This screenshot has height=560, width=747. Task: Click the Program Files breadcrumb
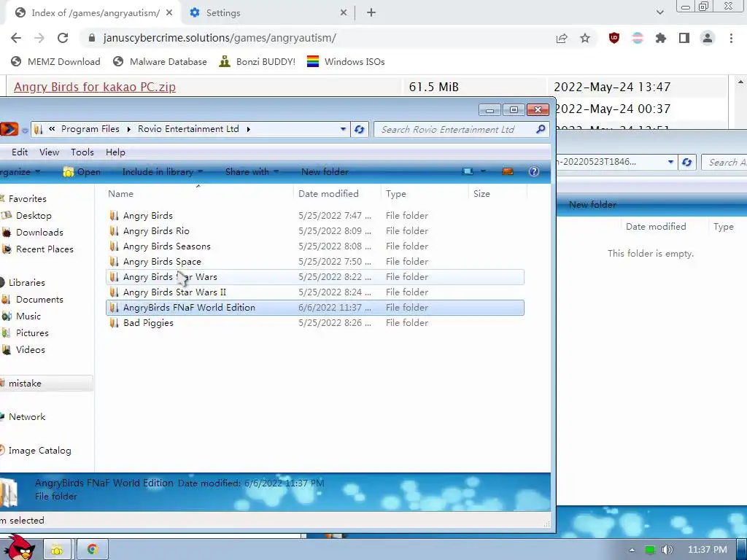pyautogui.click(x=90, y=129)
